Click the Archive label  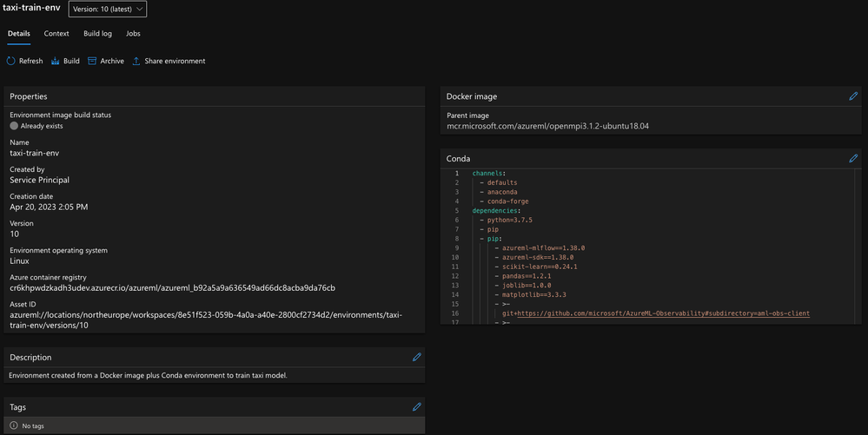click(x=112, y=61)
